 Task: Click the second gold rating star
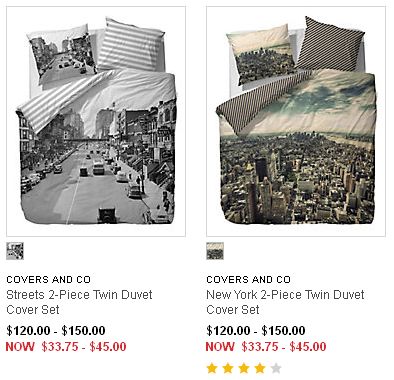[228, 368]
